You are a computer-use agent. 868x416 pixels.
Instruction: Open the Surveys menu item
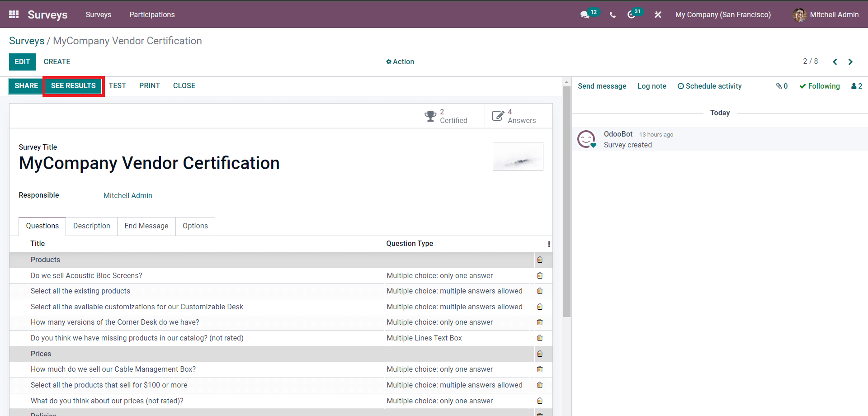point(99,14)
